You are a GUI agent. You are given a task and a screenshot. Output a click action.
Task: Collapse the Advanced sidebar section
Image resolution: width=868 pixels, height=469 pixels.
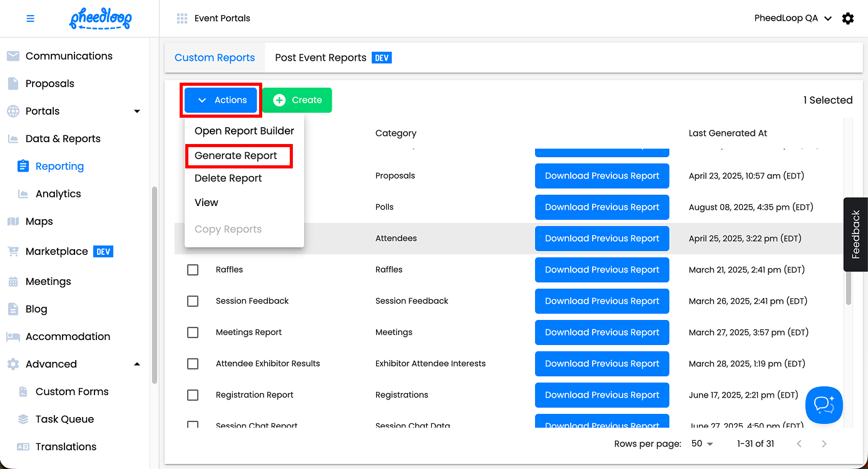click(137, 364)
